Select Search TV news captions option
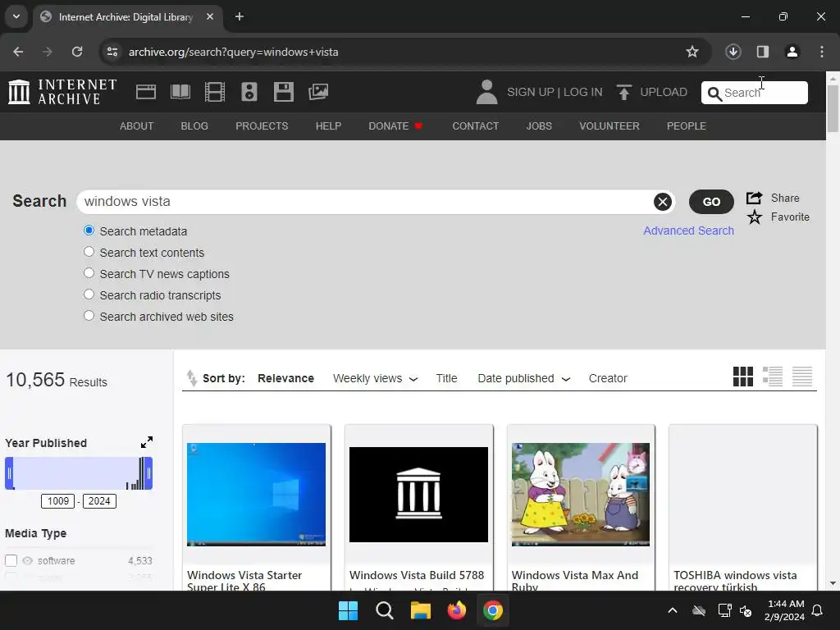The image size is (840, 630). 89,273
